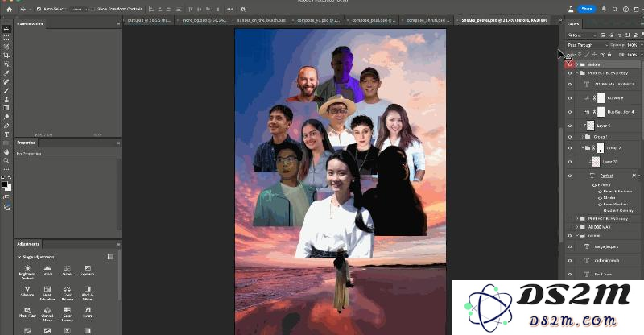The height and width of the screenshot is (335, 644).
Task: Hide the Layer 30 layer
Action: pyautogui.click(x=569, y=162)
